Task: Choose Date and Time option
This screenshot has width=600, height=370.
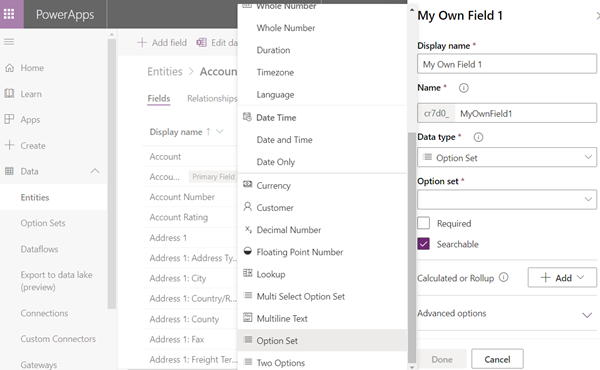Action: point(284,140)
